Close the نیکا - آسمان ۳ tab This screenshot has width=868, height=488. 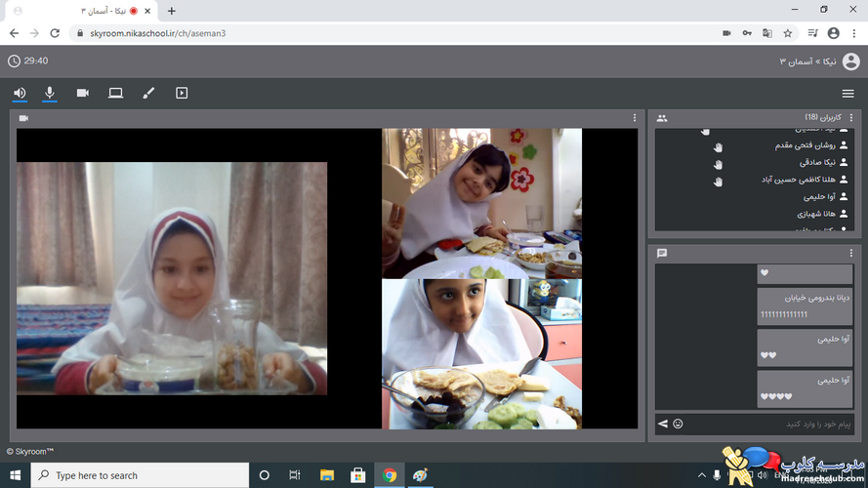coord(147,11)
